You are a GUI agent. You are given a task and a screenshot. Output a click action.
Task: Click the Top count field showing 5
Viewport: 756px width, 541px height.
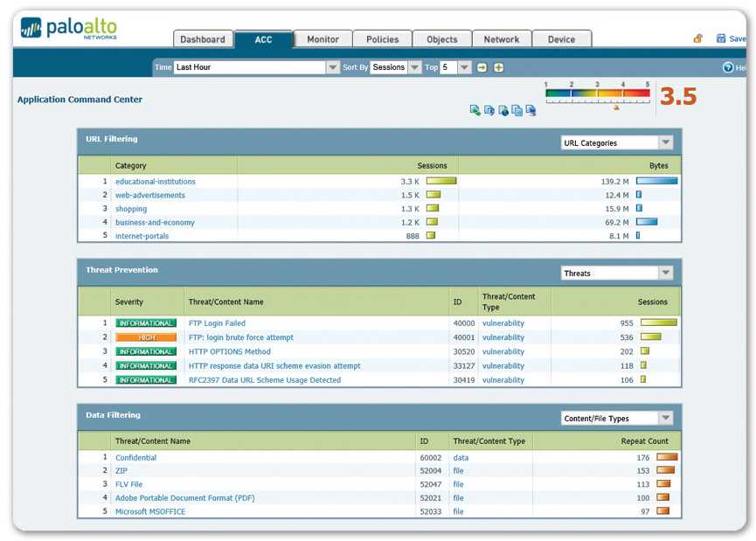[447, 67]
